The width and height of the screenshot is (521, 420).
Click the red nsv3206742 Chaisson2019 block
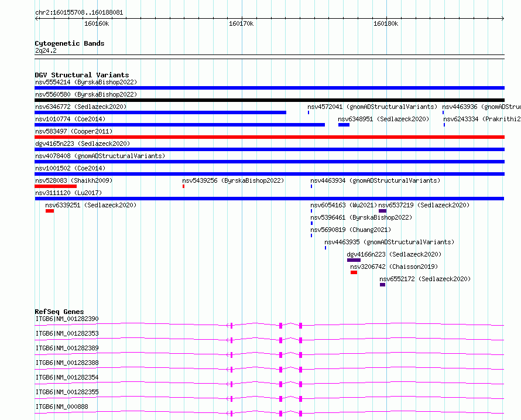(354, 272)
